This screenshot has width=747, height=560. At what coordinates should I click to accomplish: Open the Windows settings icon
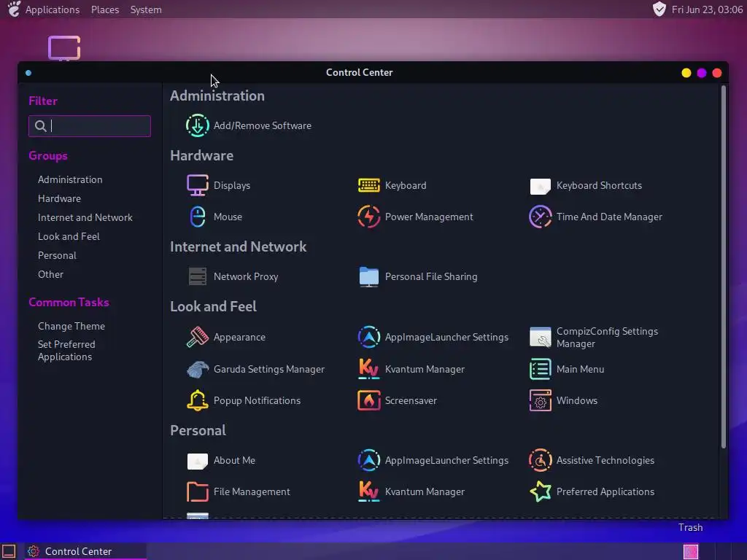(541, 400)
